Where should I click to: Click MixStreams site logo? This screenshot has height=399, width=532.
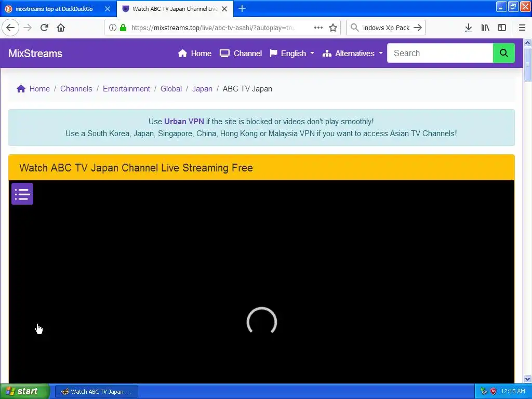35,54
